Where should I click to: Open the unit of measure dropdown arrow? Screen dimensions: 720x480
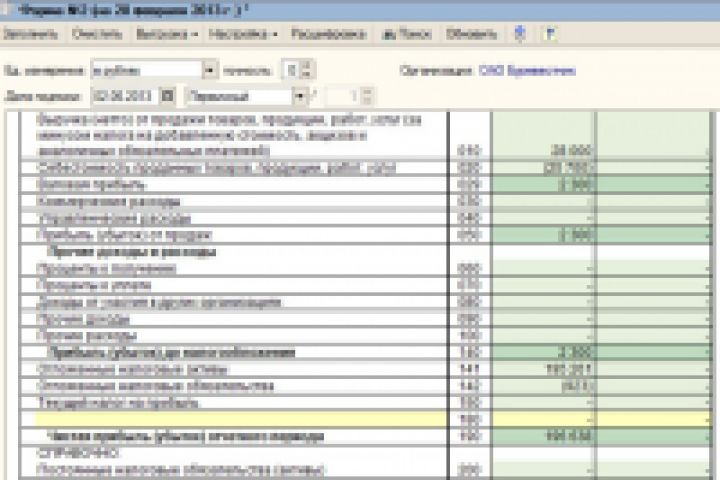pos(210,70)
